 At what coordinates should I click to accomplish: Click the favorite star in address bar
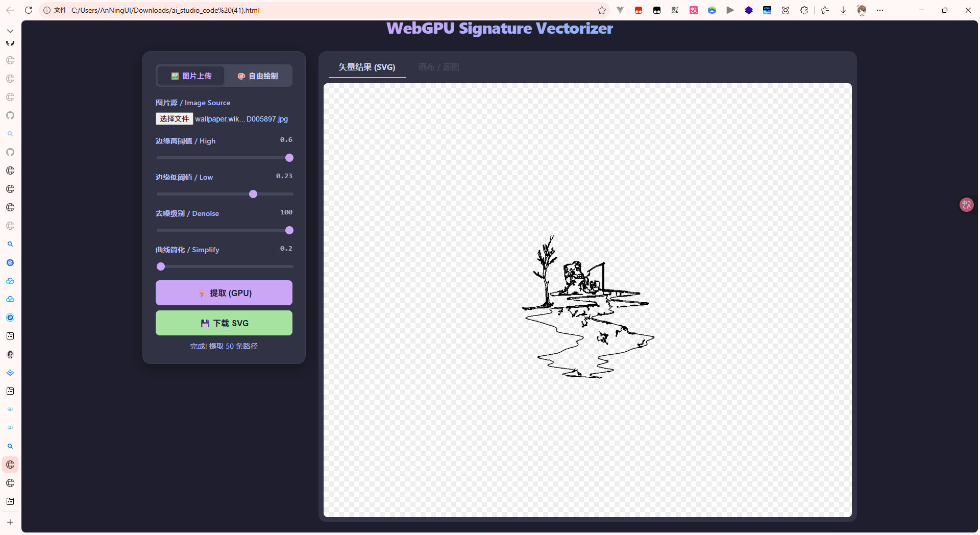[x=602, y=10]
